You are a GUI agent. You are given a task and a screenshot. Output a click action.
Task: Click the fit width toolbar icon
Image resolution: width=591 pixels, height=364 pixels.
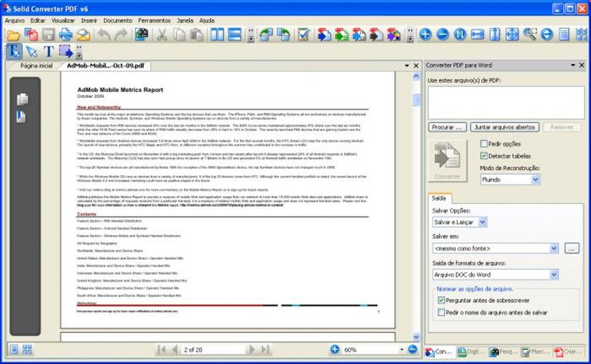[x=477, y=35]
